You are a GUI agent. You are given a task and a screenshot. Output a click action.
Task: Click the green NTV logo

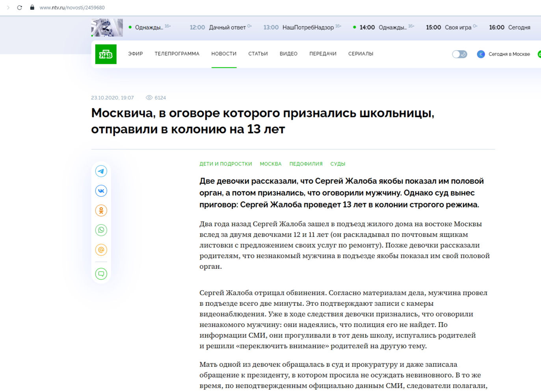106,54
